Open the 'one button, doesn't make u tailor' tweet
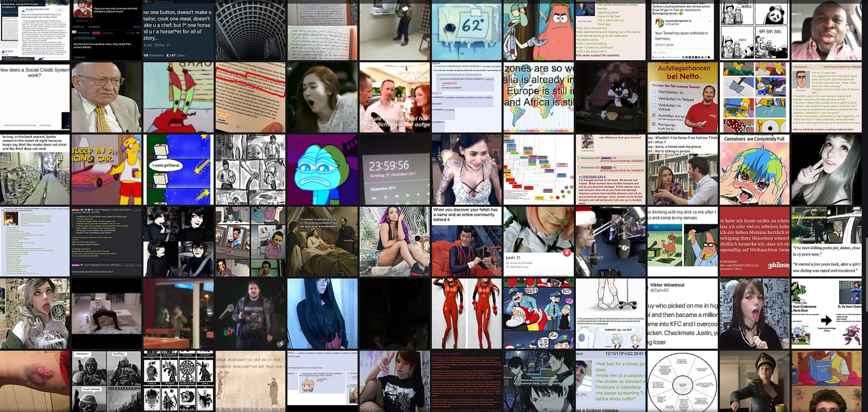Image resolution: width=868 pixels, height=412 pixels. [179, 30]
